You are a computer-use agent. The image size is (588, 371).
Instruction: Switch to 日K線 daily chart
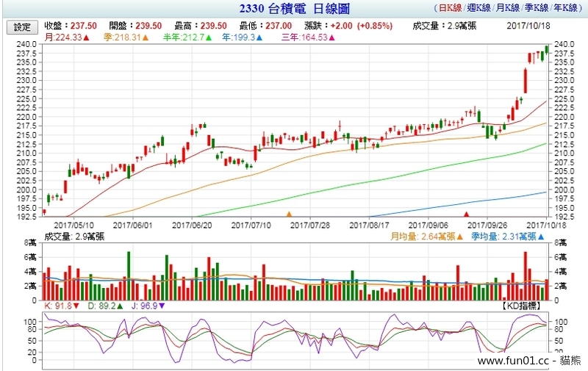point(450,7)
